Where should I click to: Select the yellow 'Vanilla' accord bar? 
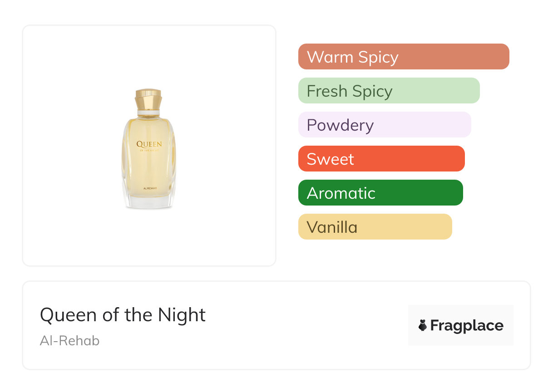[x=375, y=227]
